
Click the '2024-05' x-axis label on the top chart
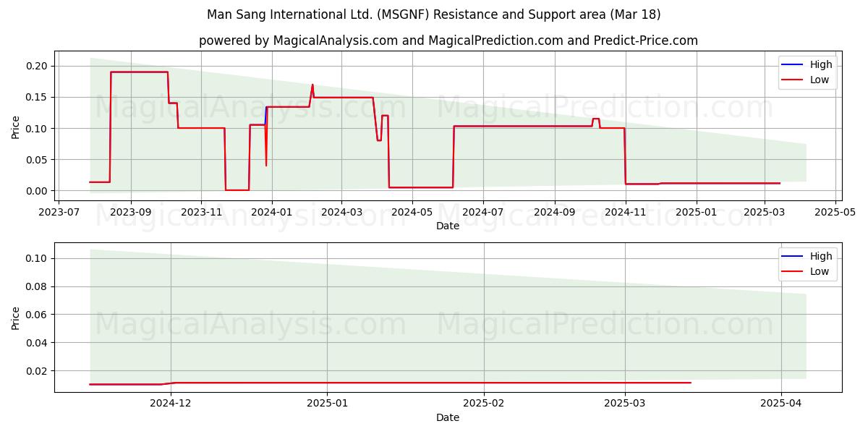(x=412, y=212)
